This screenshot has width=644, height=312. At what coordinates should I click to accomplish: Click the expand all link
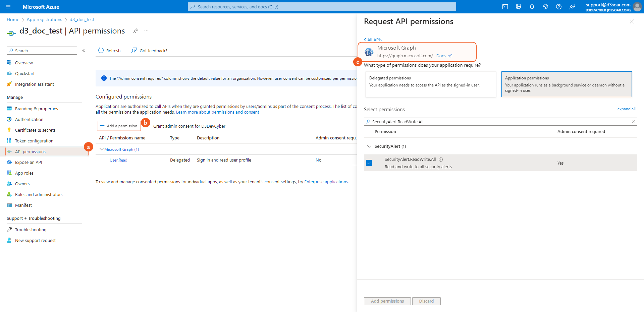click(626, 109)
